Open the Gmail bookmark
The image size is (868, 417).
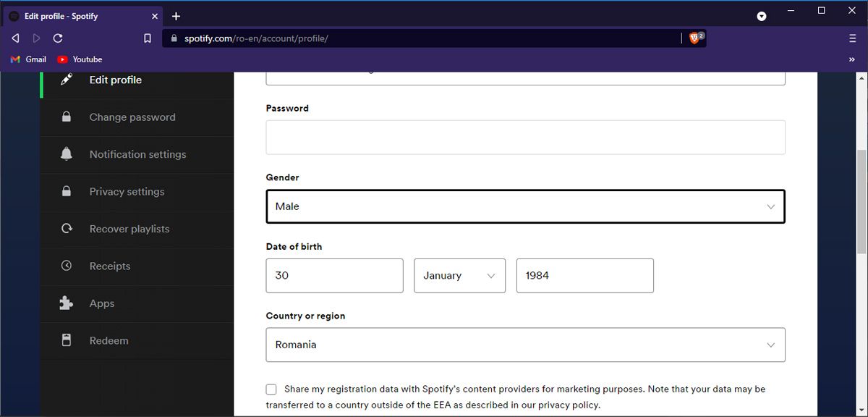point(29,59)
